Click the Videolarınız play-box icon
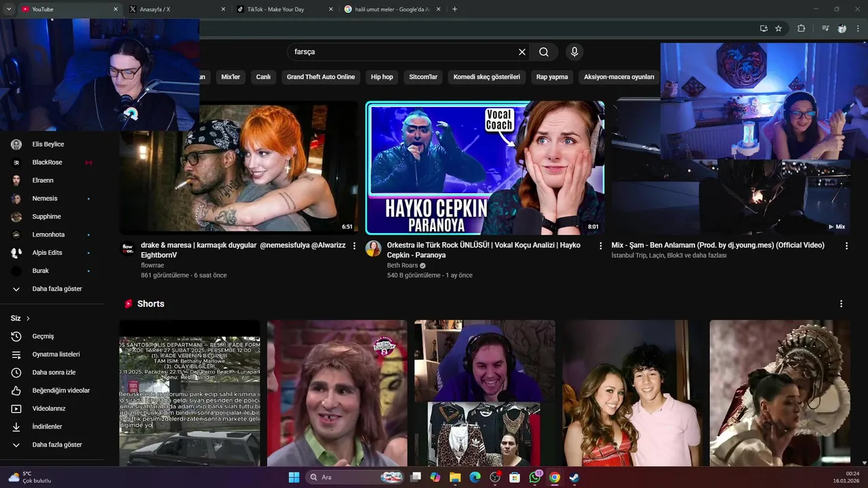This screenshot has width=868, height=488. tap(16, 409)
